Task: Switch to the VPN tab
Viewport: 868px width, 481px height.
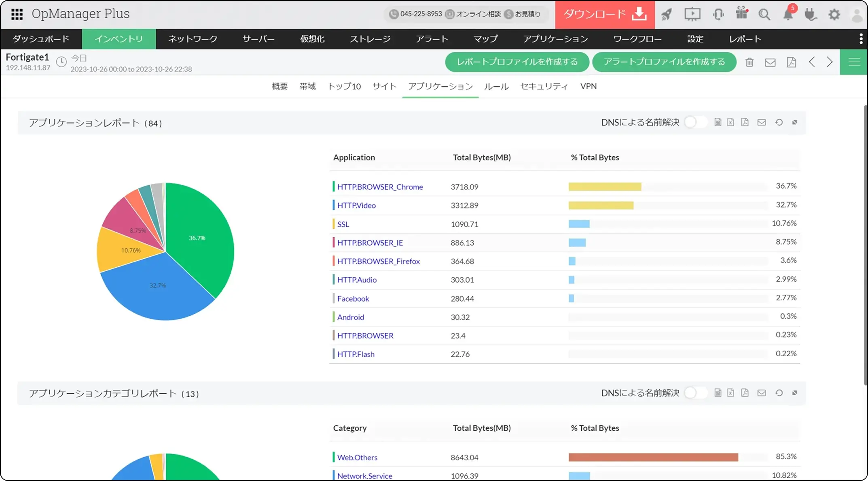Action: coord(589,86)
